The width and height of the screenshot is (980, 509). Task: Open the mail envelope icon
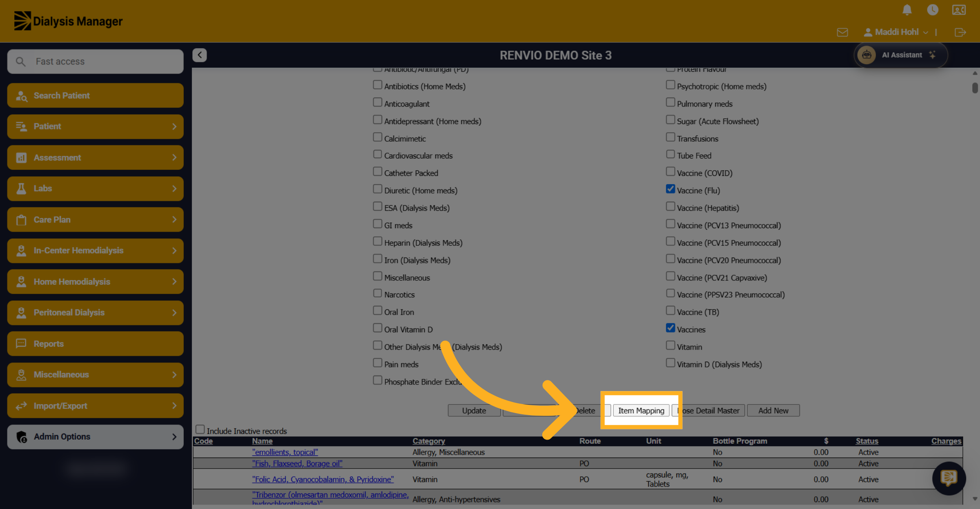point(842,32)
